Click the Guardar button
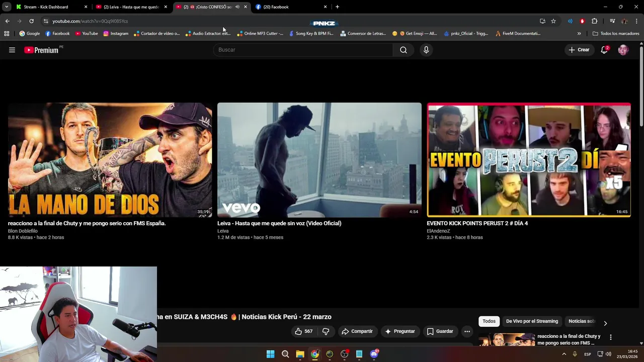The image size is (644, 362). (x=440, y=331)
